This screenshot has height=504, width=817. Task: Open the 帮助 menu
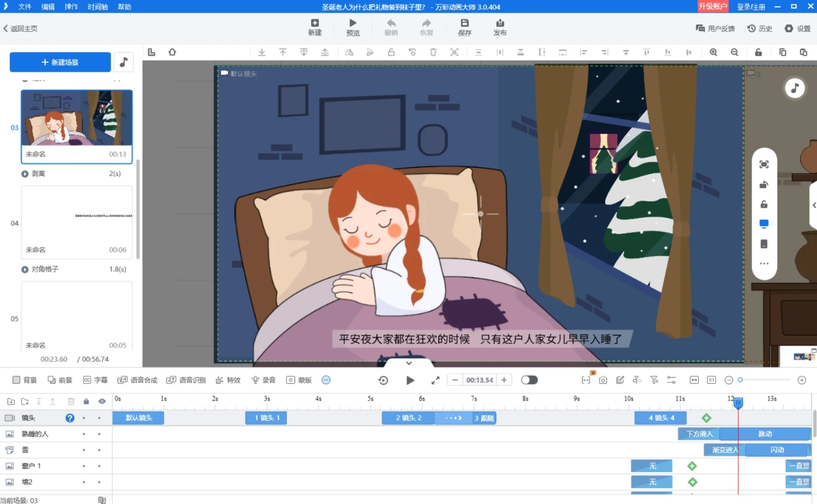pos(124,7)
